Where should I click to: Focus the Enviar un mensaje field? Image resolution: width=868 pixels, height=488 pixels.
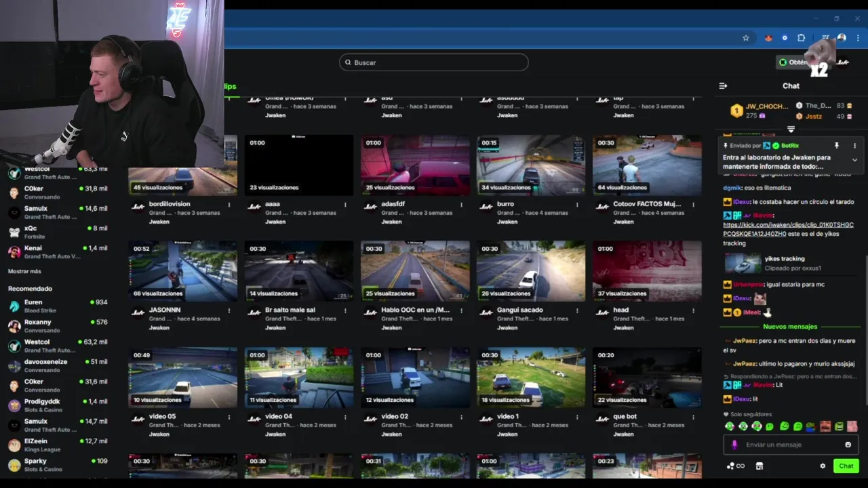click(791, 445)
